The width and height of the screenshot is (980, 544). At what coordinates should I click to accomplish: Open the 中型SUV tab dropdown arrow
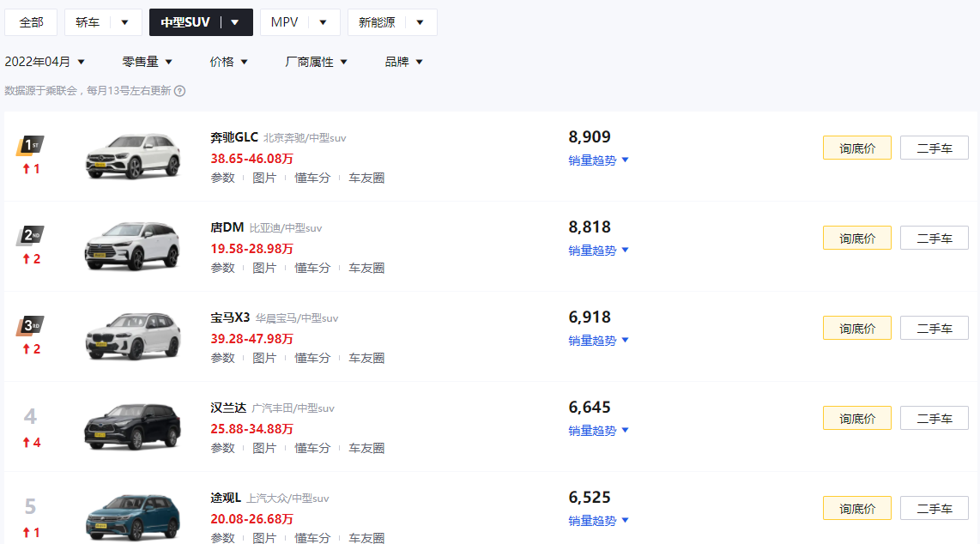(x=235, y=22)
